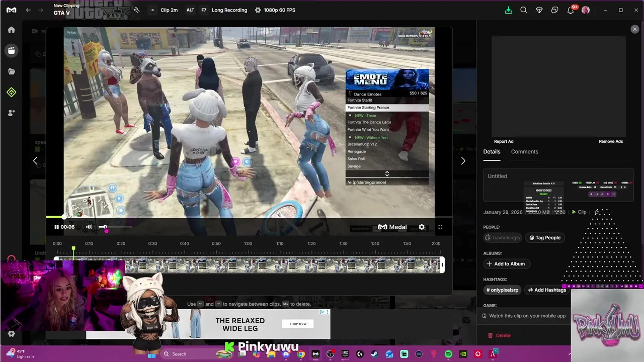The image size is (644, 362).
Task: Switch to the Comments tab
Action: click(524, 152)
